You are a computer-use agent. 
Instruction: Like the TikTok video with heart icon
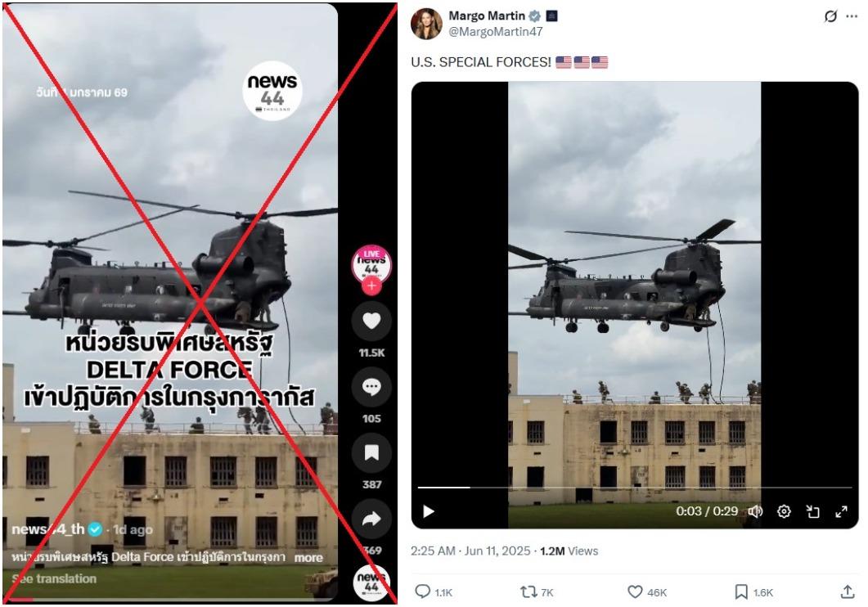[x=371, y=321]
